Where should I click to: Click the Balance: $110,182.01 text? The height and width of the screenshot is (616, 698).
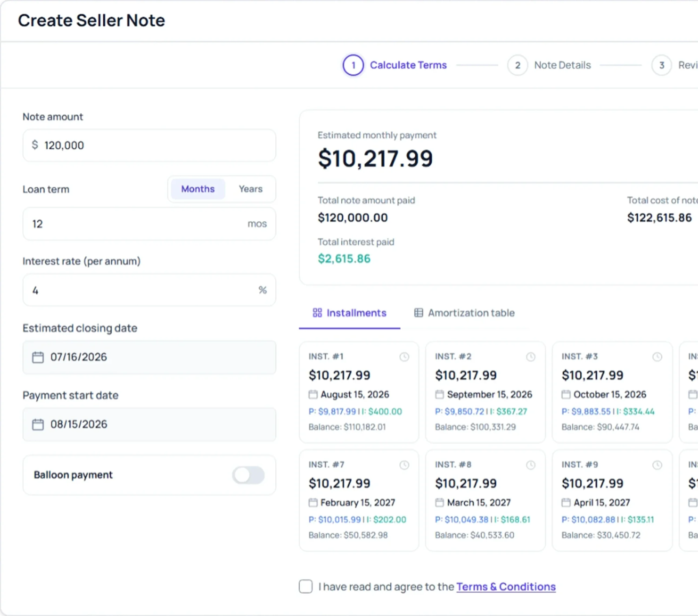point(347,427)
